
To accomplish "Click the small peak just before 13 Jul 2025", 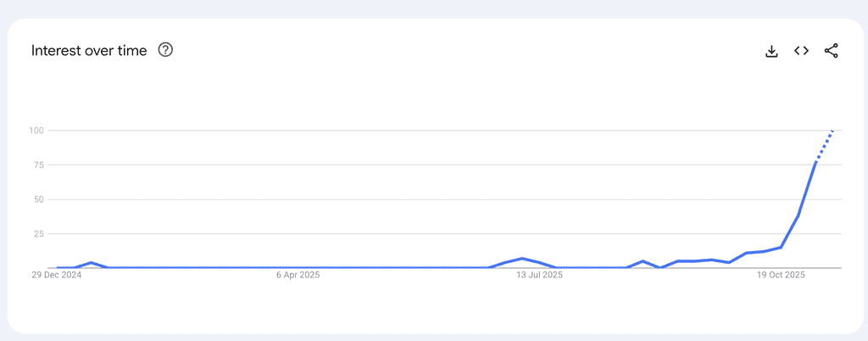I will (x=523, y=259).
